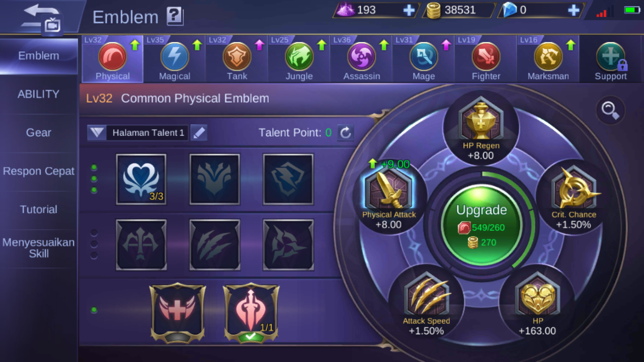Edit talent page name with pencil icon
Viewport: 644px width, 362px height.
(x=199, y=133)
